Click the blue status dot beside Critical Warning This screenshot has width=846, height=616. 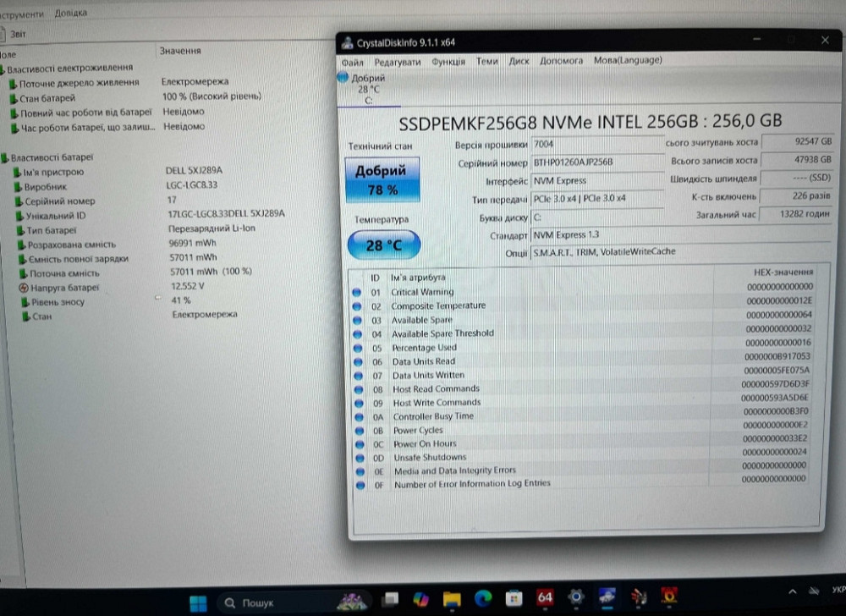click(359, 292)
